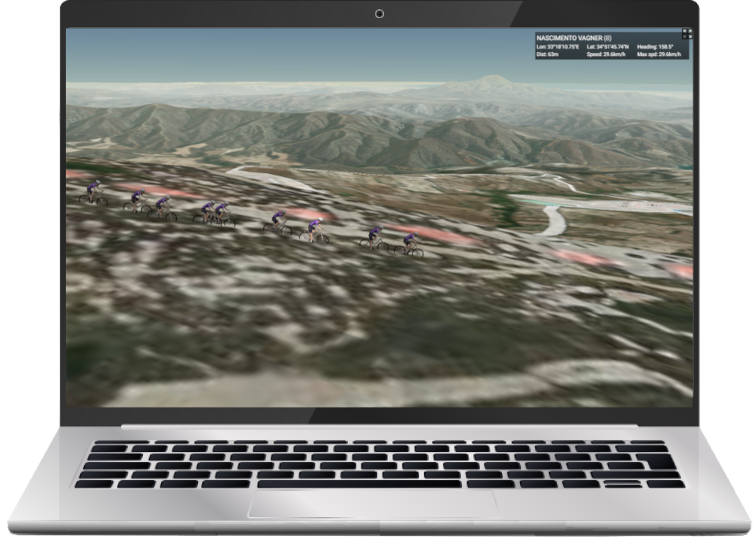756x539 pixels.
Task: Click the winding pale riverbed on the right
Action: click(x=556, y=220)
